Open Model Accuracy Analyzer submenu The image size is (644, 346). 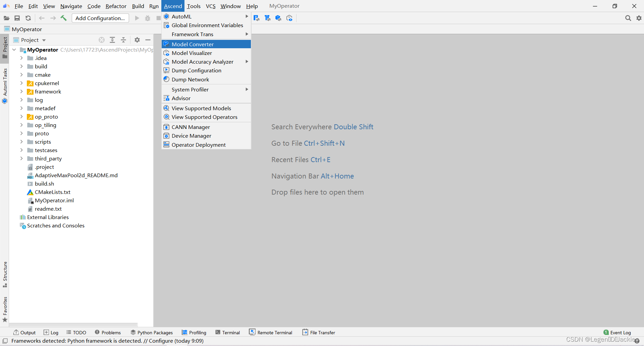click(206, 62)
